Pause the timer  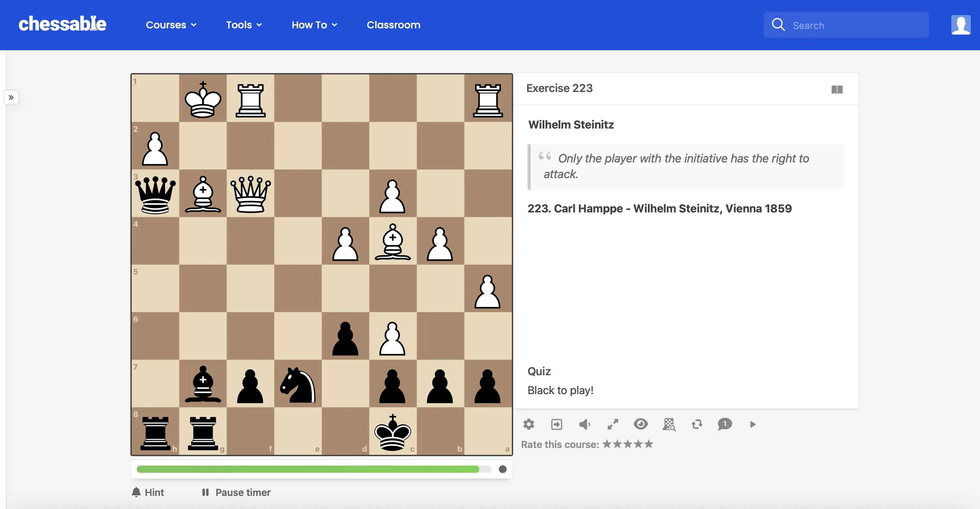point(236,492)
